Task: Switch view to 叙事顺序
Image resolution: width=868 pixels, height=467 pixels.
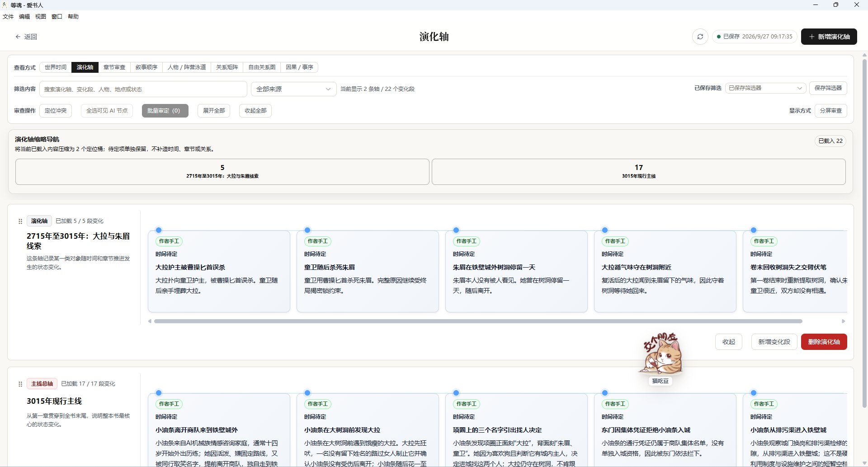Action: coord(146,67)
